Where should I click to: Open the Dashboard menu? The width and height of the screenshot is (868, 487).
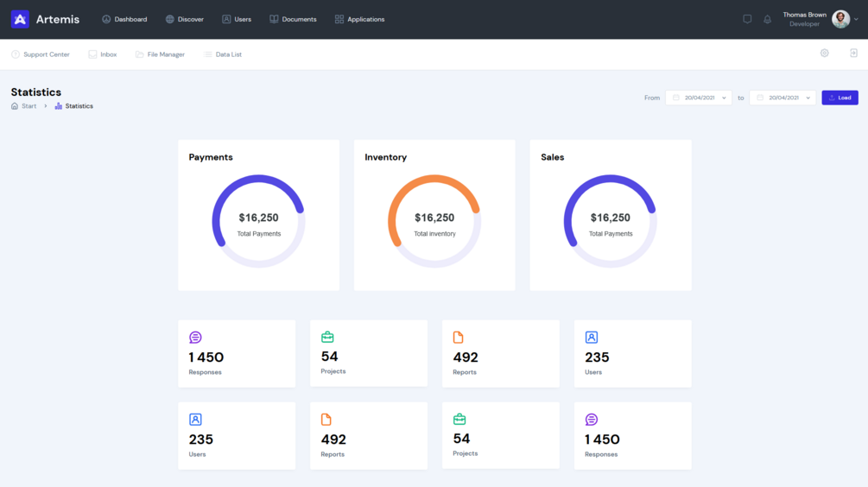click(x=124, y=19)
